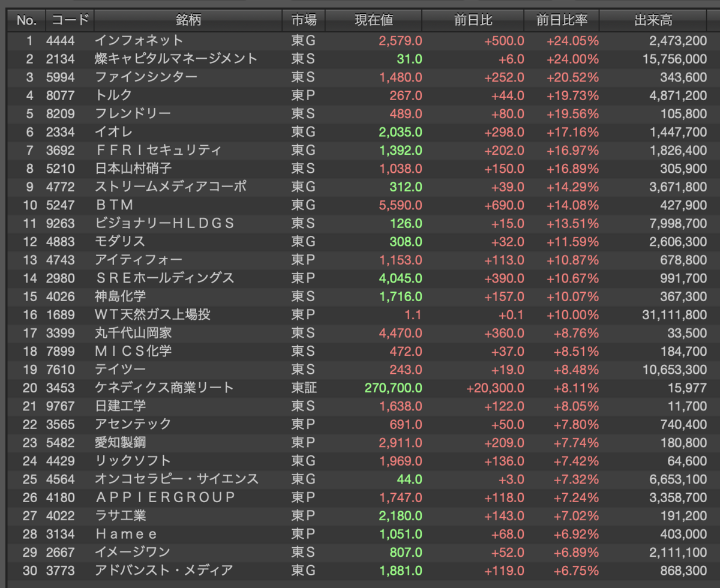Screen dimensions: 720x588
Task: Select 神島化学 stock name
Action: tap(120, 296)
